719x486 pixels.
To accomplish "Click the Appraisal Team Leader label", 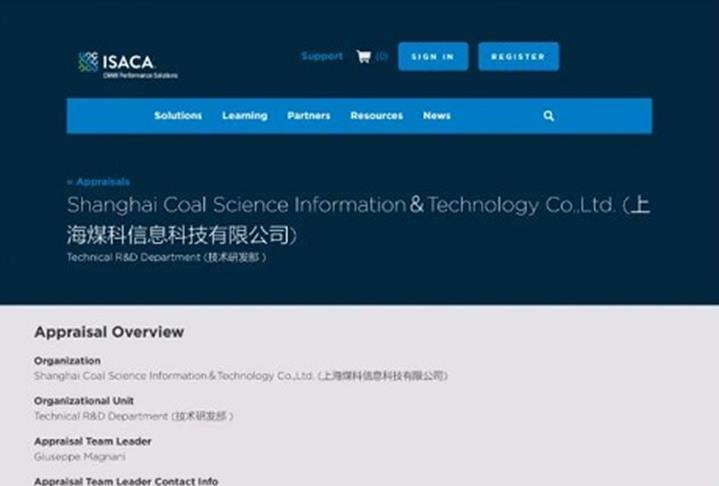I will (93, 442).
